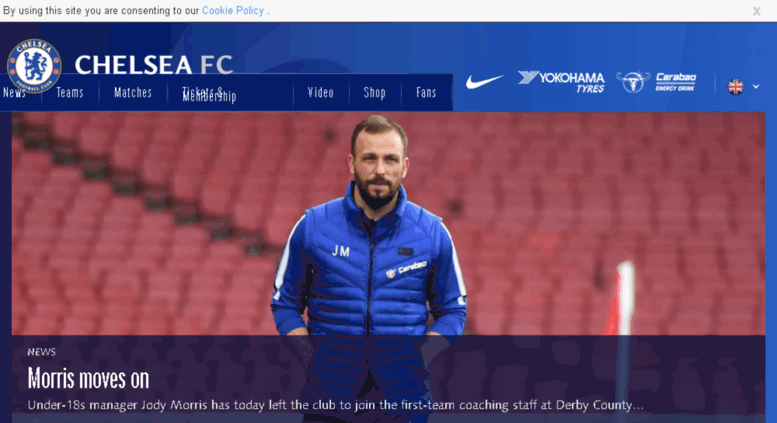Click the Carabao Energy Drink wordmark
The image size is (777, 423).
tap(675, 82)
